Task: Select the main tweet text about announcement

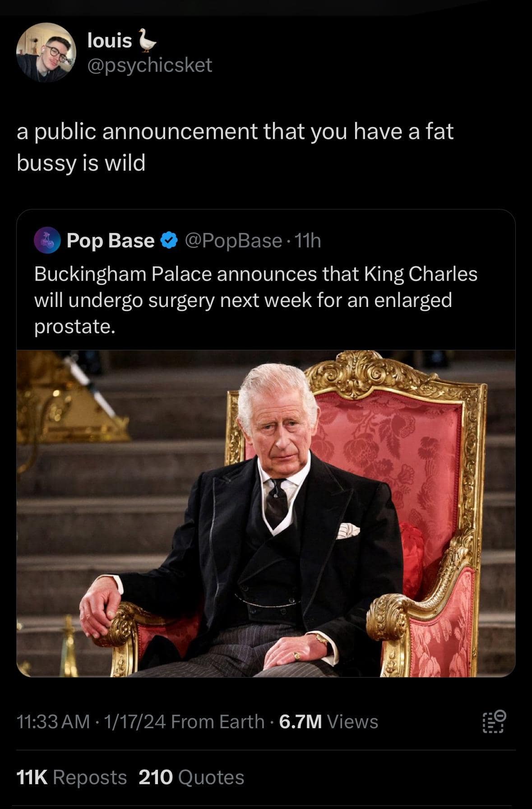Action: pyautogui.click(x=235, y=147)
